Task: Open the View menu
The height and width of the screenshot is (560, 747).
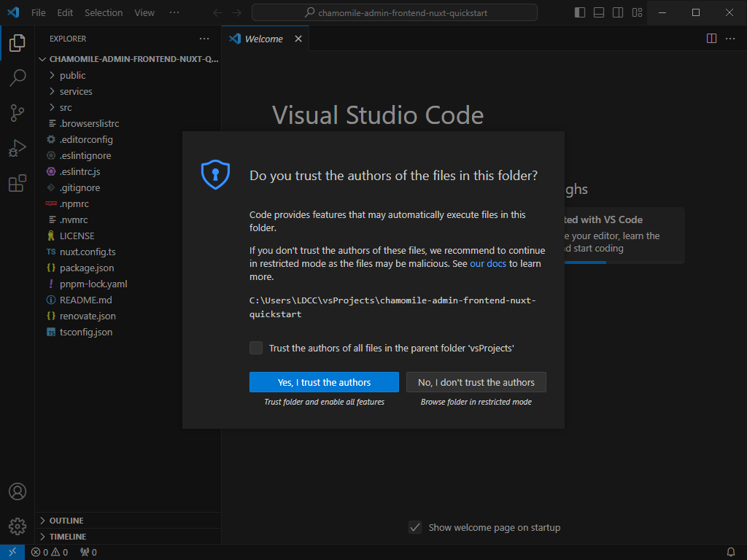Action: click(x=144, y=13)
